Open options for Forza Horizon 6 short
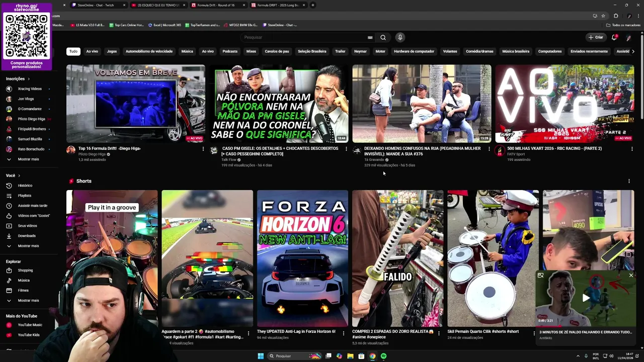Viewport: 644px width, 362px height. click(x=344, y=333)
